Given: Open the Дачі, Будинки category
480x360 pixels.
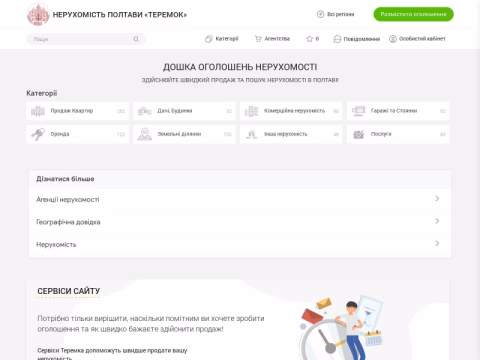Looking at the screenshot, I should [184, 111].
